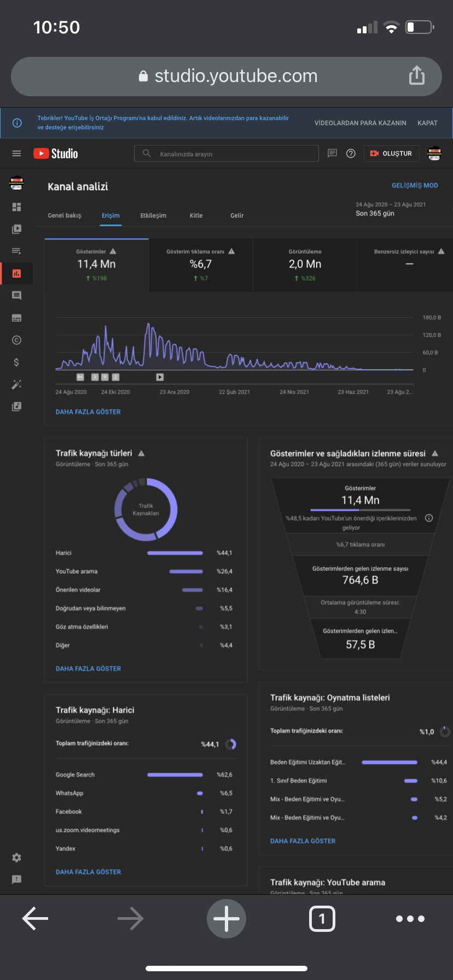Image resolution: width=453 pixels, height=980 pixels.
Task: Switch to the Gelir tab
Action: (237, 215)
